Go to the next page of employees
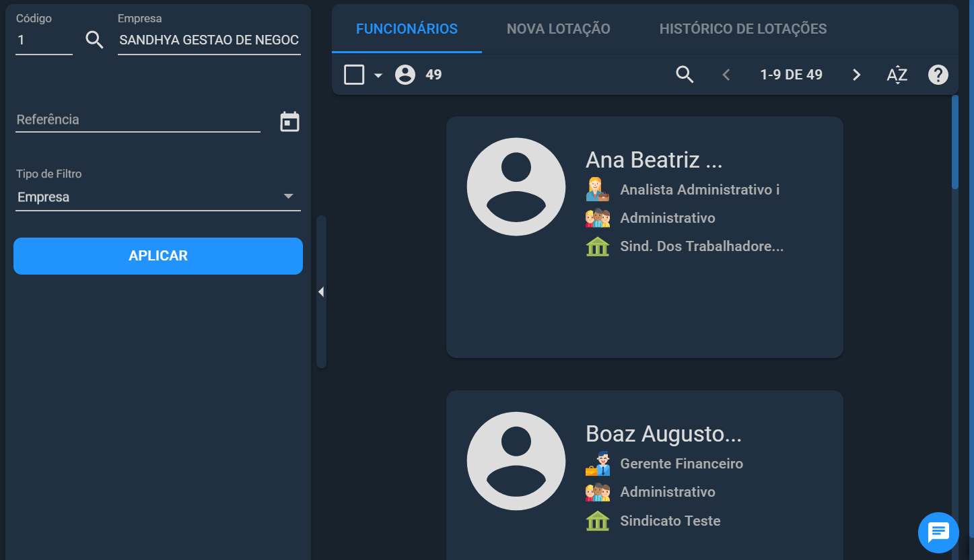The width and height of the screenshot is (974, 560). click(x=856, y=75)
